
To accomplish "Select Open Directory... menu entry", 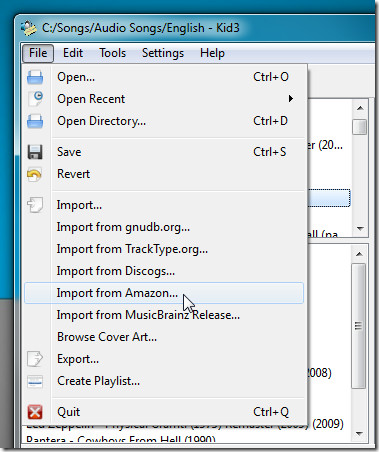I will tap(164, 121).
